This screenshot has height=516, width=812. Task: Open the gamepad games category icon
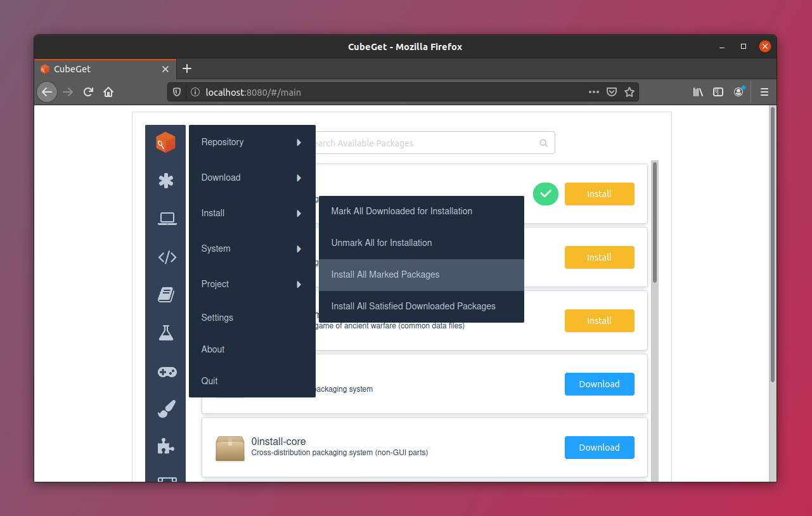click(167, 371)
